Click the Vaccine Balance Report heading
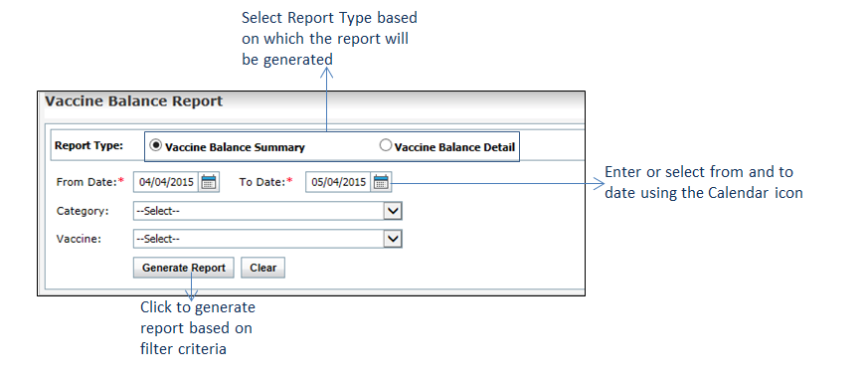This screenshot has width=868, height=381. (134, 101)
